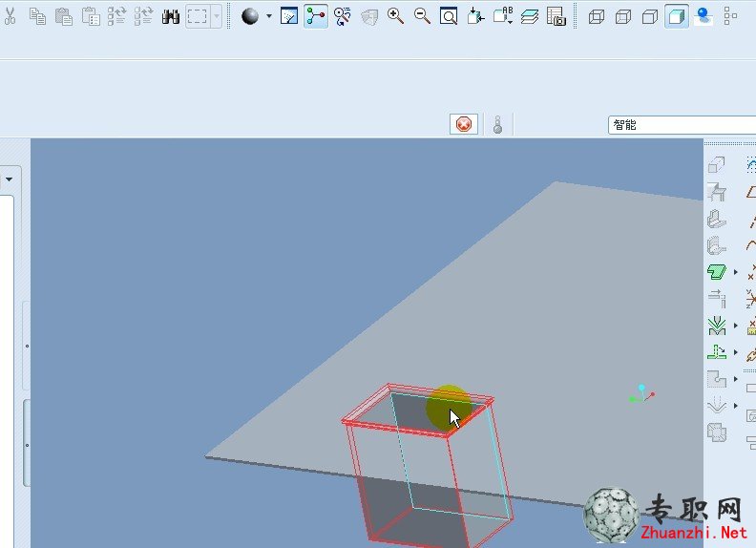The height and width of the screenshot is (548, 756).
Task: Expand the green wall tool flyout arrow
Action: click(736, 272)
